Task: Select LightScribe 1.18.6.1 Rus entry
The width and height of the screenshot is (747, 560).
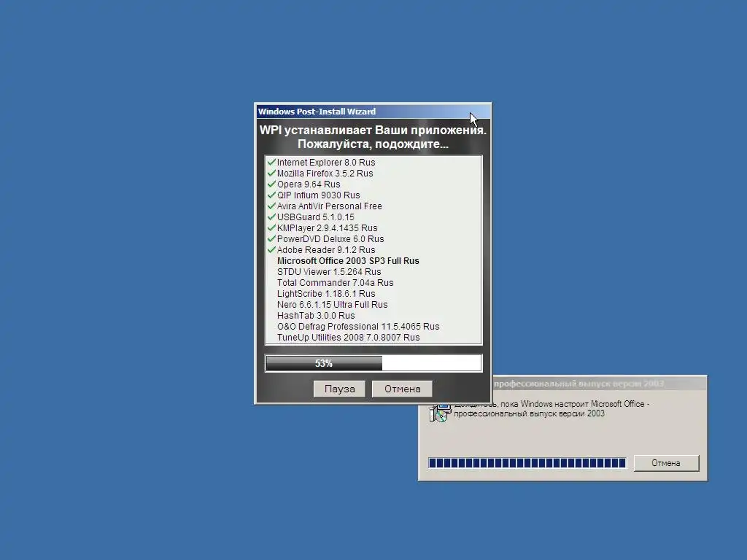Action: tap(326, 294)
